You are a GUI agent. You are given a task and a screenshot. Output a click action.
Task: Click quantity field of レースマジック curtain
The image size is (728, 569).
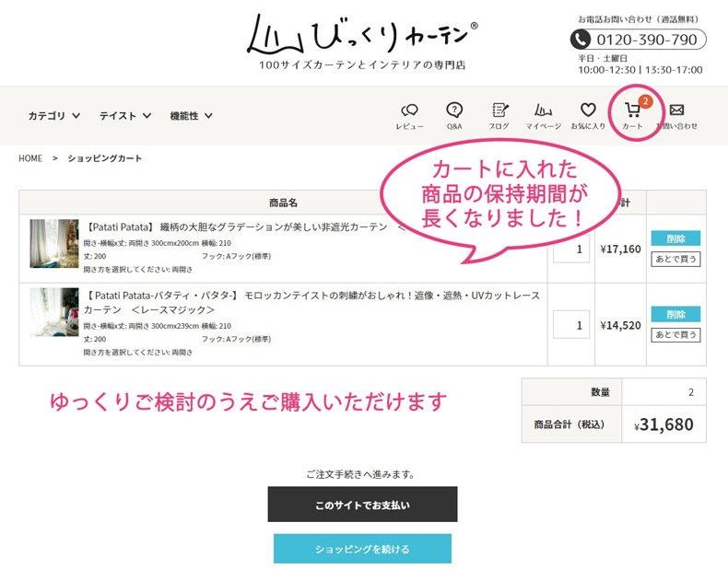tap(570, 324)
